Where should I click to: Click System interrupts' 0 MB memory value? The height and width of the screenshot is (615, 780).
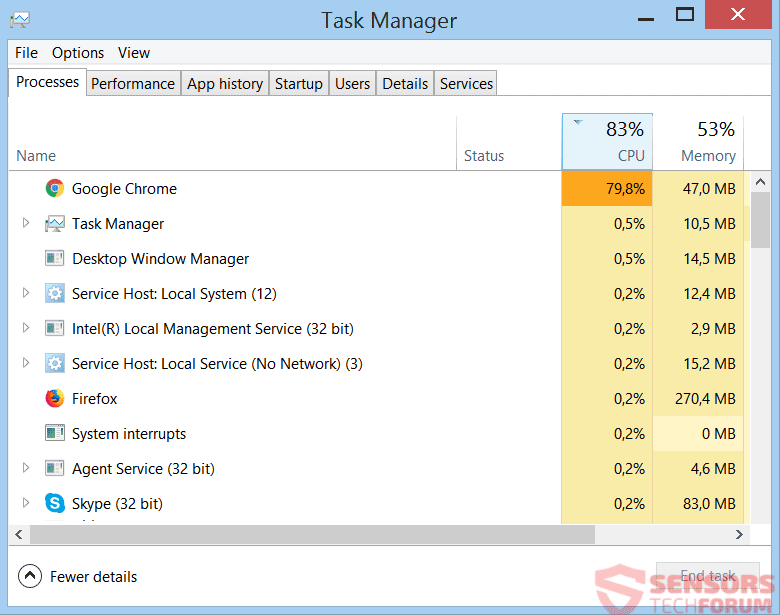[x=718, y=434]
